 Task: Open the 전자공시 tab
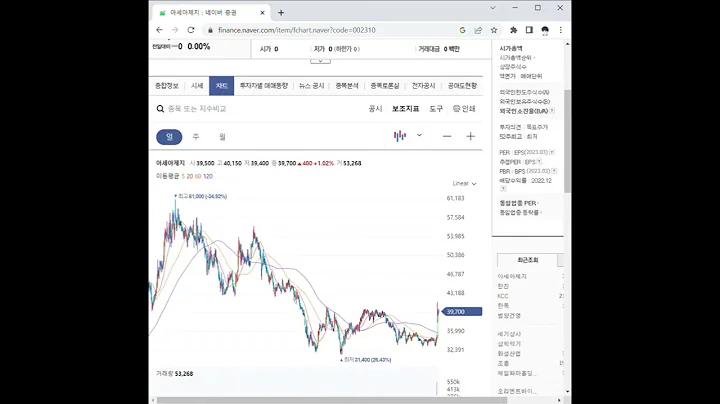(423, 86)
